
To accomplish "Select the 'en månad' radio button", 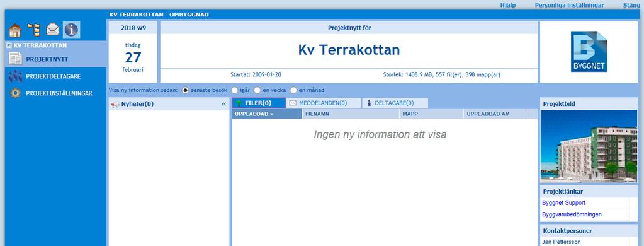I will [x=293, y=90].
